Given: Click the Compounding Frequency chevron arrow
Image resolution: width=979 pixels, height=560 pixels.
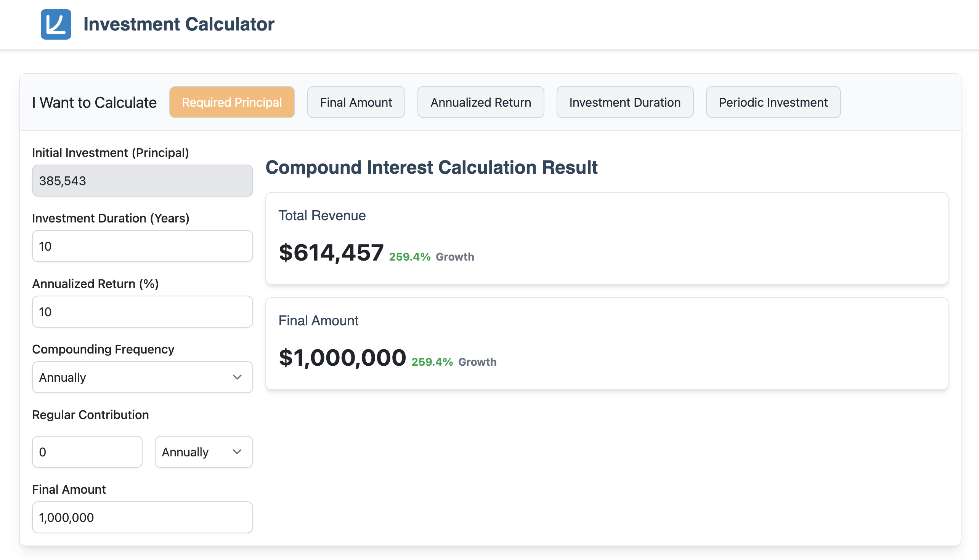Looking at the screenshot, I should [237, 377].
